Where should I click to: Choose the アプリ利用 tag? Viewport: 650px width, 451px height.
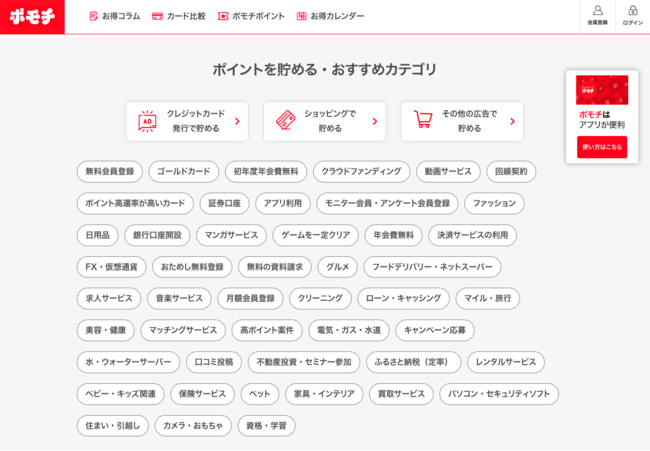click(283, 203)
